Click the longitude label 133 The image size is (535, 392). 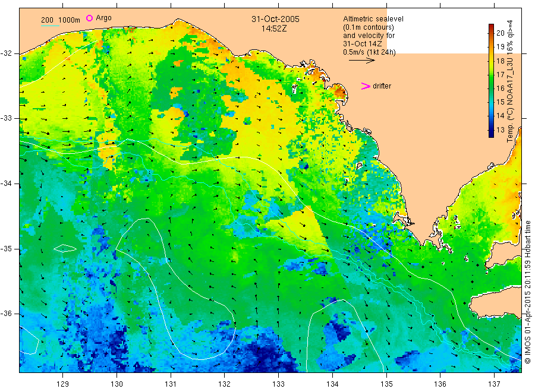278,384
